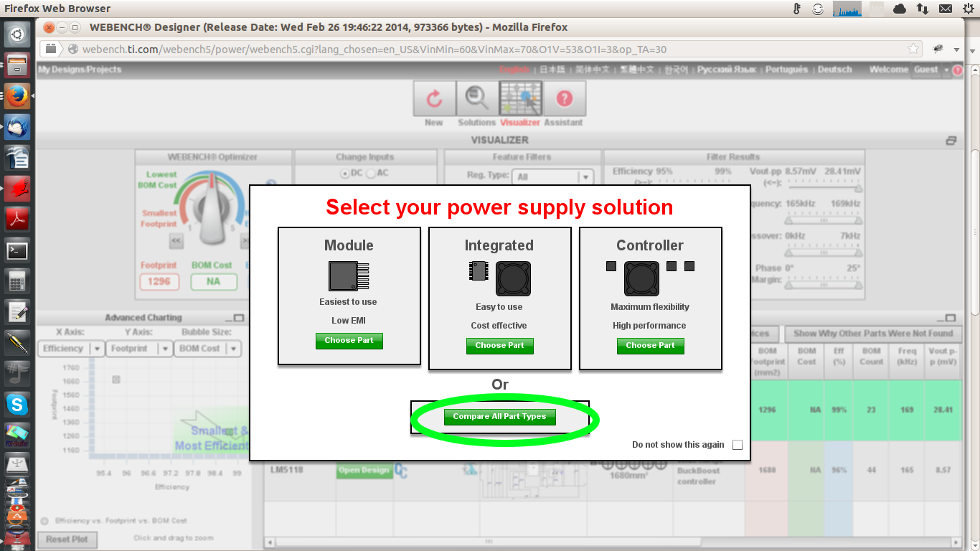Open the power gear session menu
The width and height of the screenshot is (980, 551).
(968, 9)
